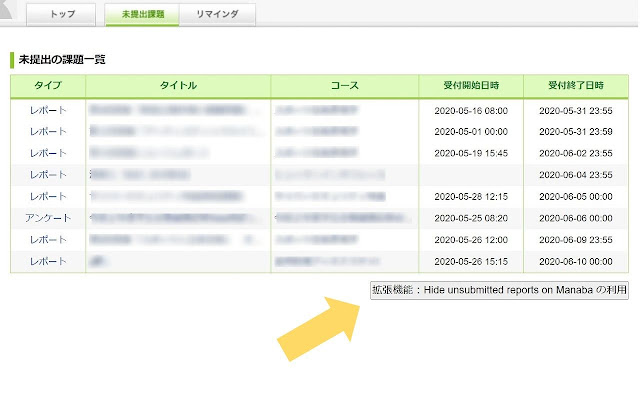Click end date 2020-06-06 00:00
This screenshot has height=400, width=640.
(x=576, y=218)
